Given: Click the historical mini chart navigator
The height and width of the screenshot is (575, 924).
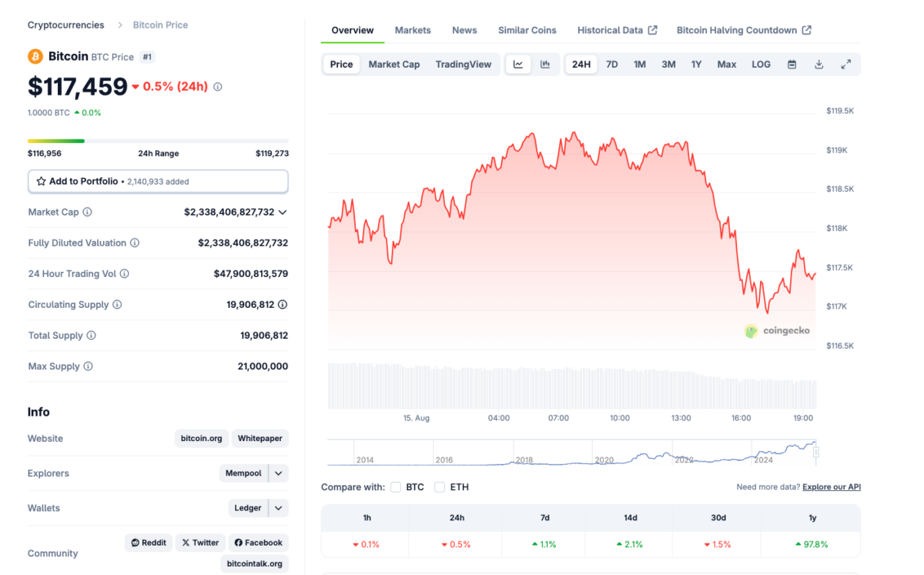Looking at the screenshot, I should tap(571, 453).
